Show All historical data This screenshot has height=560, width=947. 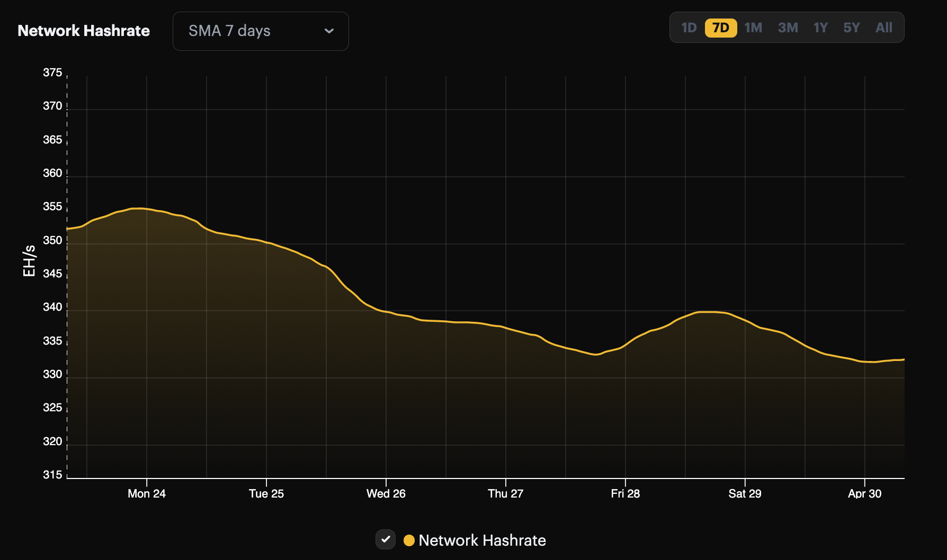883,28
